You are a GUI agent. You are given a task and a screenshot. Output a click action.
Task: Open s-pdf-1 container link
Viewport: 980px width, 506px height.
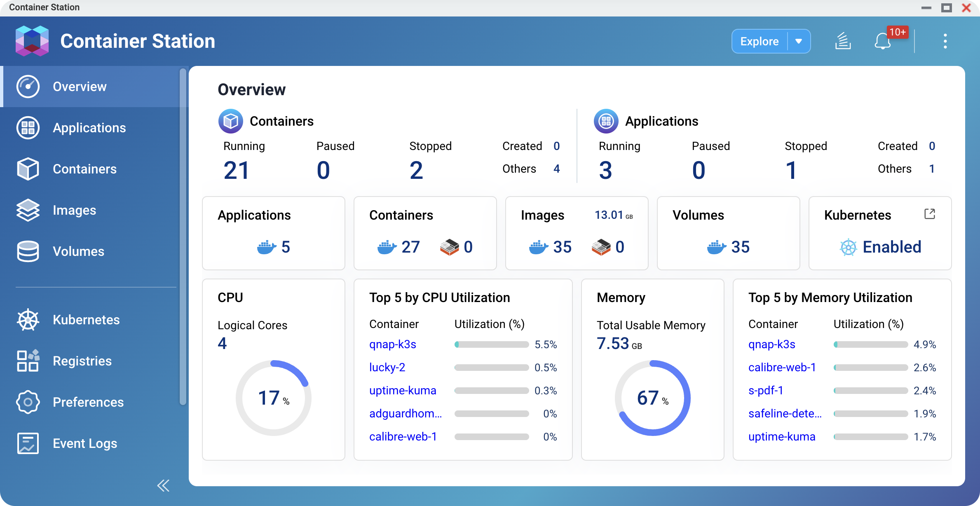(x=766, y=390)
